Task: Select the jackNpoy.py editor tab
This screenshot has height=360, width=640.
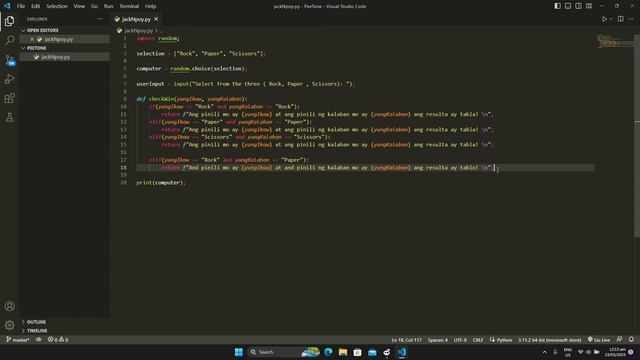Action: point(136,19)
